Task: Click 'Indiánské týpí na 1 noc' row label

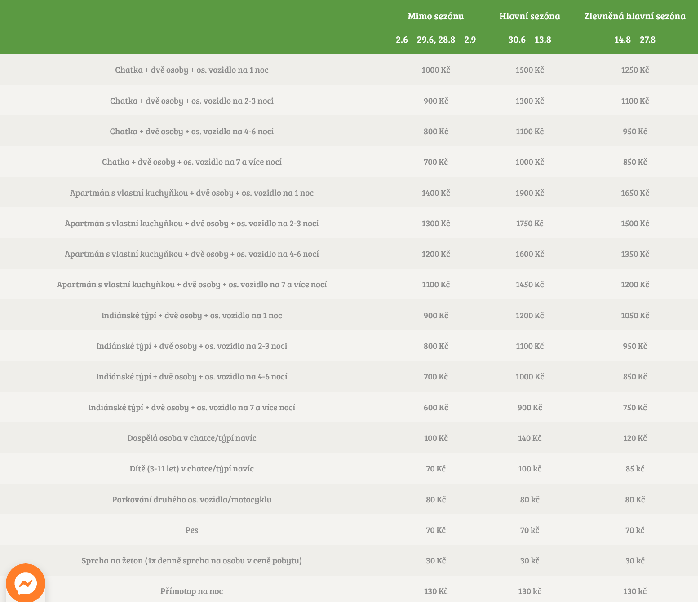Action: coord(191,316)
